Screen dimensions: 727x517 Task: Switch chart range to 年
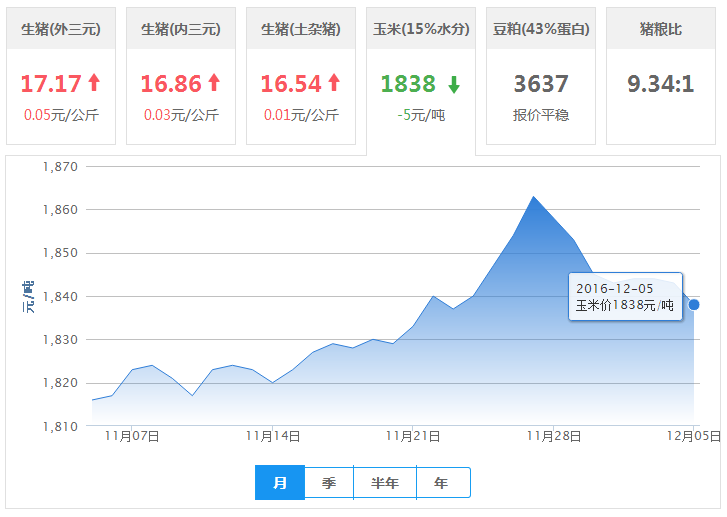pyautogui.click(x=443, y=483)
